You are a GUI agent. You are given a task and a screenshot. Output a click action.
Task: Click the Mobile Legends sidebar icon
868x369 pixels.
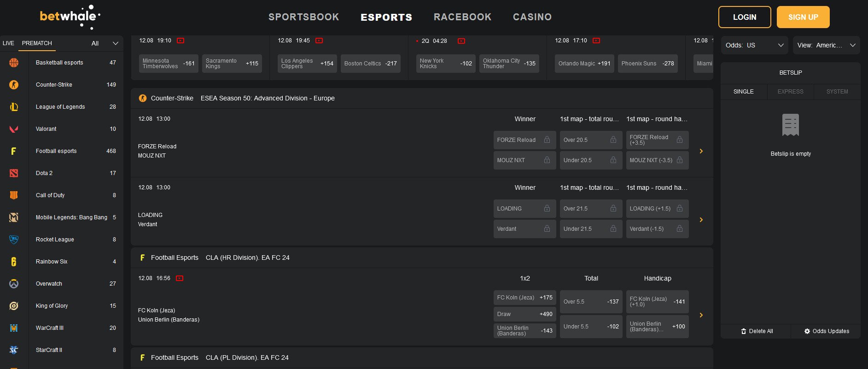(14, 217)
